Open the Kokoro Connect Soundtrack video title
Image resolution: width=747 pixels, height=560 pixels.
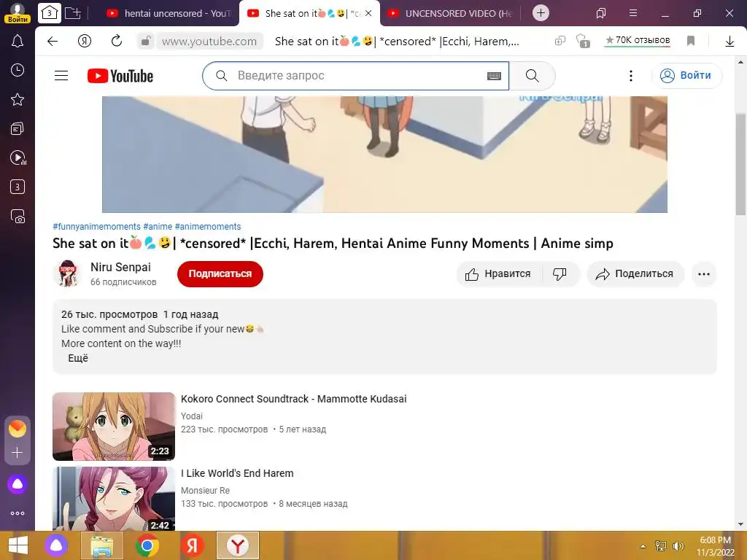(293, 399)
